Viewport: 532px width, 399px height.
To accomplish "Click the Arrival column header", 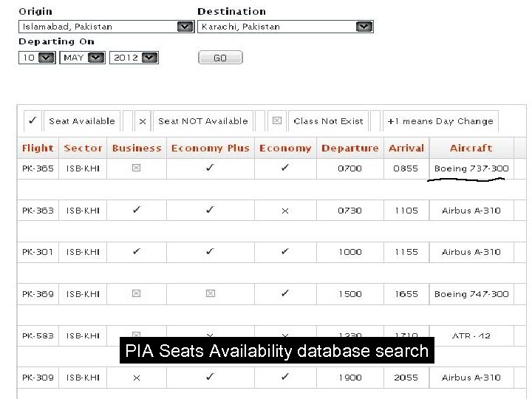I will tap(406, 149).
